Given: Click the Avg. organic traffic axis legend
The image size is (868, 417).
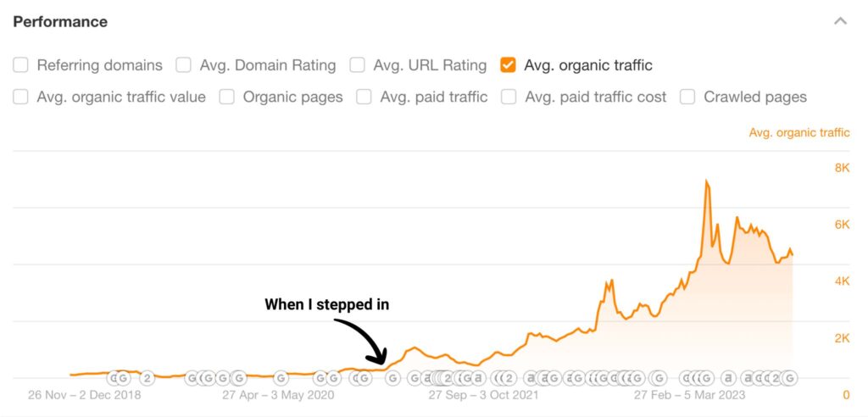Looking at the screenshot, I should (x=799, y=132).
